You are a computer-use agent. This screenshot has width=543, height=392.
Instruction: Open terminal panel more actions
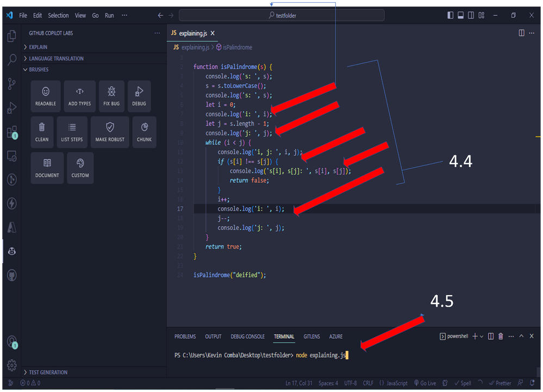[x=511, y=336]
